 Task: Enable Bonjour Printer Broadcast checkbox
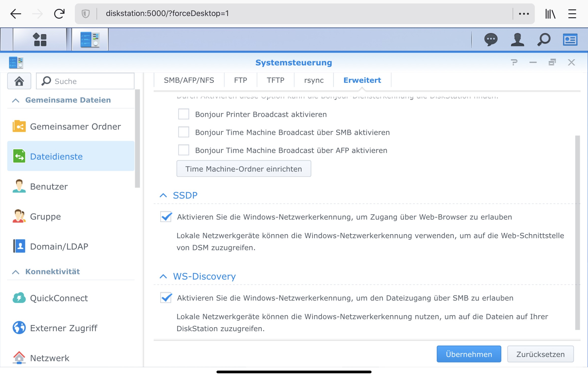pyautogui.click(x=183, y=114)
